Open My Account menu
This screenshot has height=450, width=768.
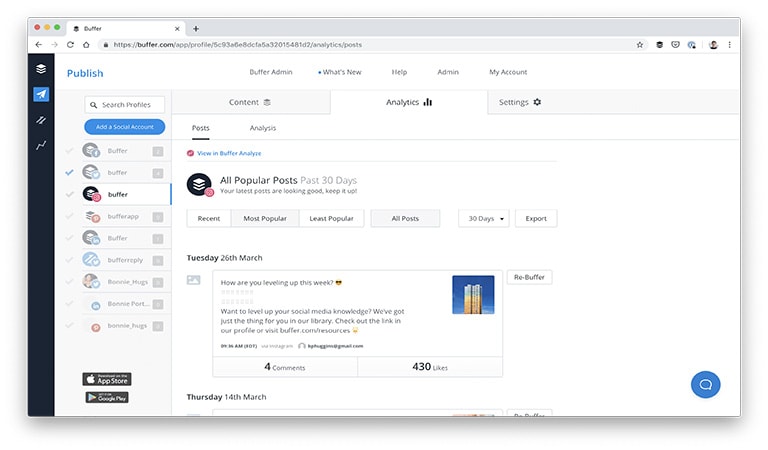(508, 72)
